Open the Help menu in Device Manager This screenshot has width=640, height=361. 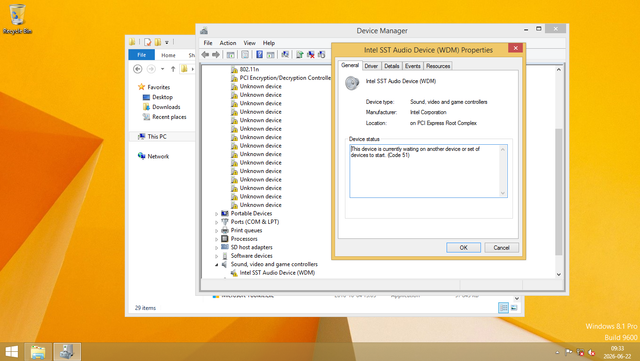point(269,43)
